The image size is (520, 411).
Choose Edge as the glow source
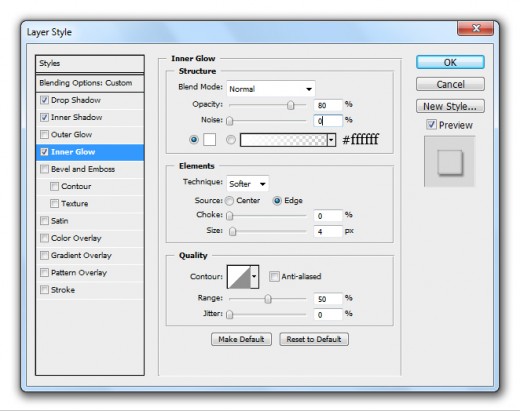click(277, 201)
